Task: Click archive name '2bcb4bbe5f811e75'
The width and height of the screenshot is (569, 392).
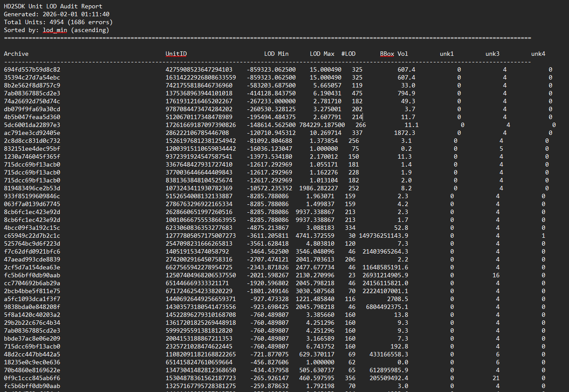Action: 32,291
